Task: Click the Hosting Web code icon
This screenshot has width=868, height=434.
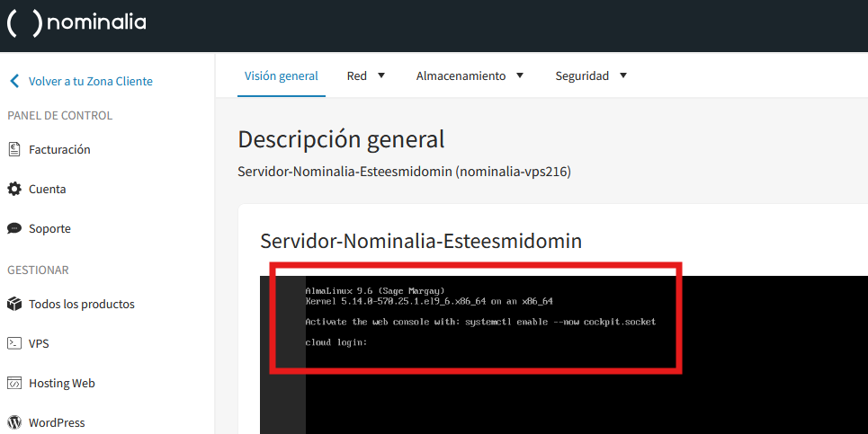Action: (14, 383)
